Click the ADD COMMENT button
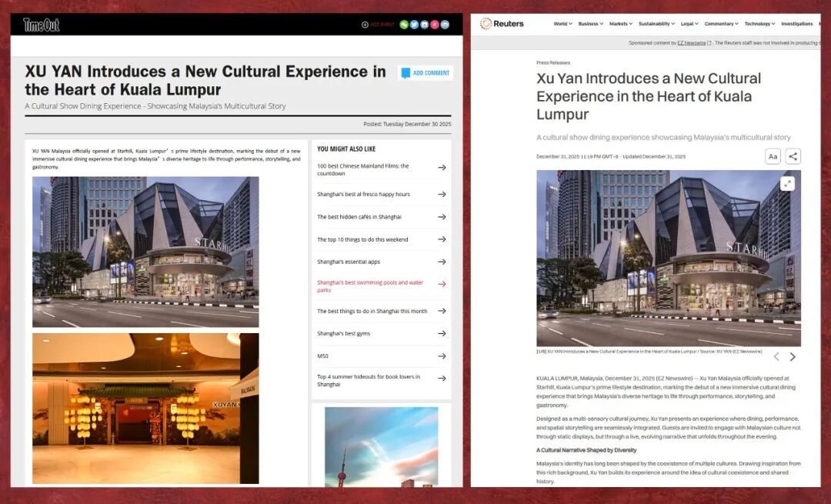The height and width of the screenshot is (504, 831). point(426,73)
